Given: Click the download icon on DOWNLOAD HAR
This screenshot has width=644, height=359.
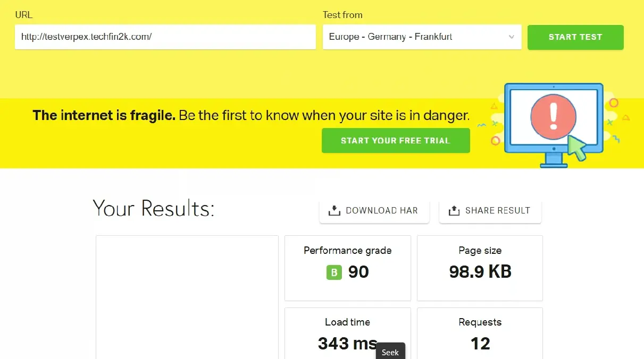Looking at the screenshot, I should pos(334,211).
